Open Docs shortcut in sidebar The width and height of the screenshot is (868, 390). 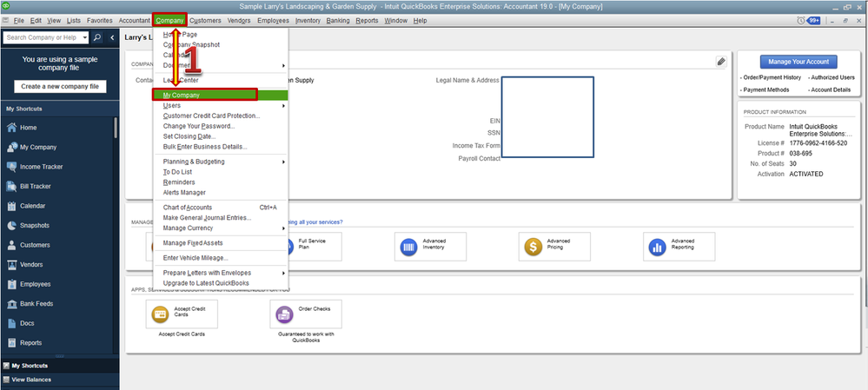coord(21,323)
